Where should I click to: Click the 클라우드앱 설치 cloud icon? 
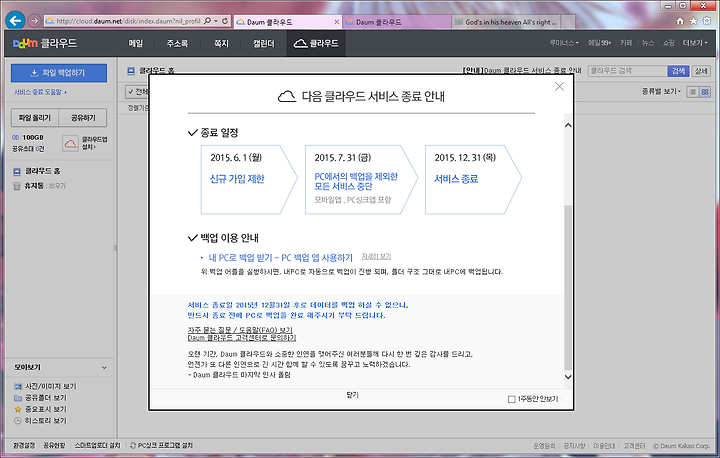[x=70, y=143]
